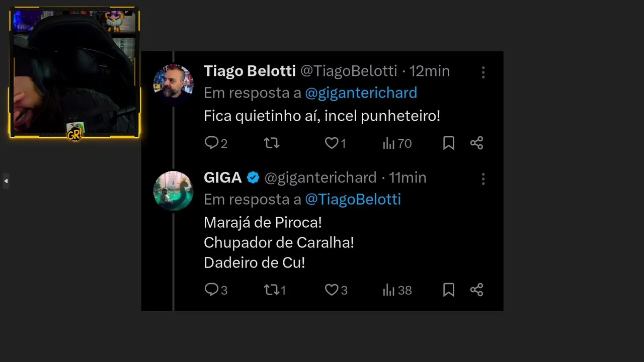The height and width of the screenshot is (362, 644).
Task: Reply to Tiago Belotti's tweet
Action: (211, 143)
